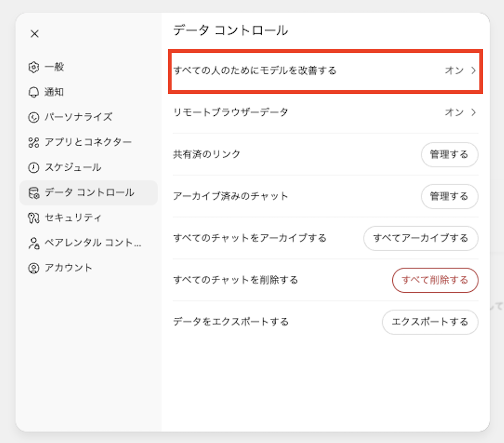Click the エクスポートする button

(430, 322)
